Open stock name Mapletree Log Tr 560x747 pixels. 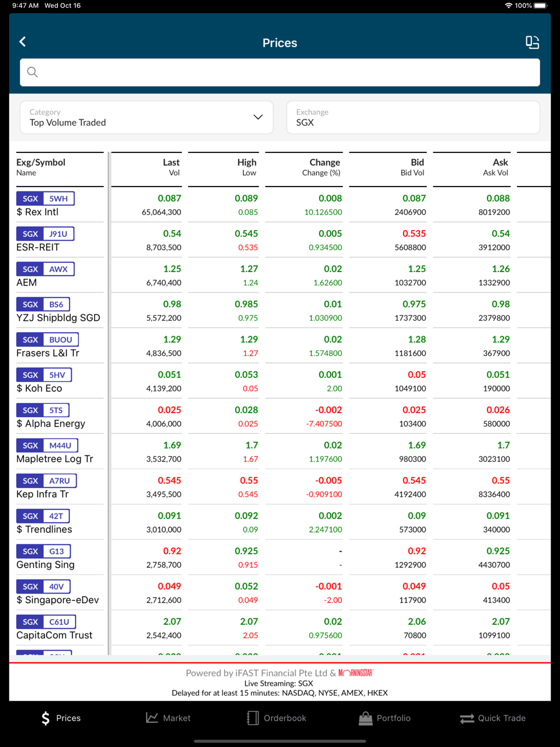pos(55,459)
